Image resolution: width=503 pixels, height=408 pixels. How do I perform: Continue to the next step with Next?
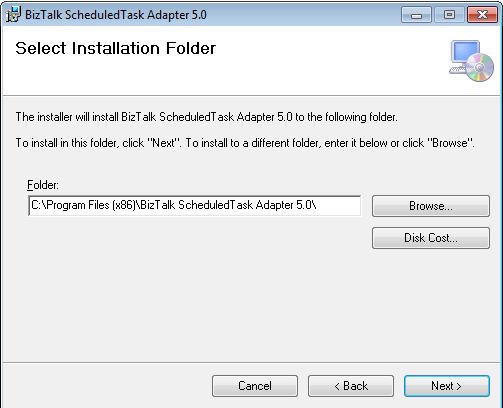coord(447,386)
